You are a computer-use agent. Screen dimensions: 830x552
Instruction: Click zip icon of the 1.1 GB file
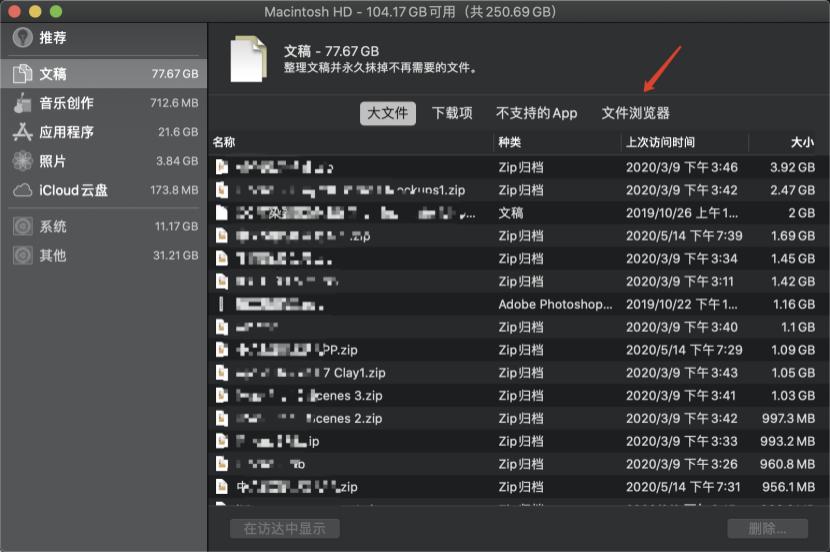pos(222,327)
